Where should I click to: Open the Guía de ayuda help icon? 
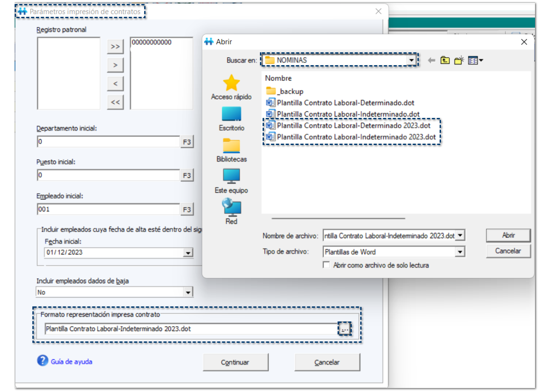43,361
